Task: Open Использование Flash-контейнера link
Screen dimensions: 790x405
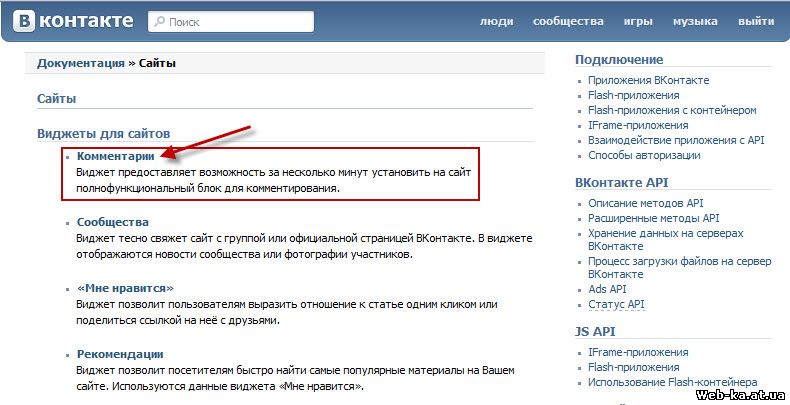Action: point(673,382)
